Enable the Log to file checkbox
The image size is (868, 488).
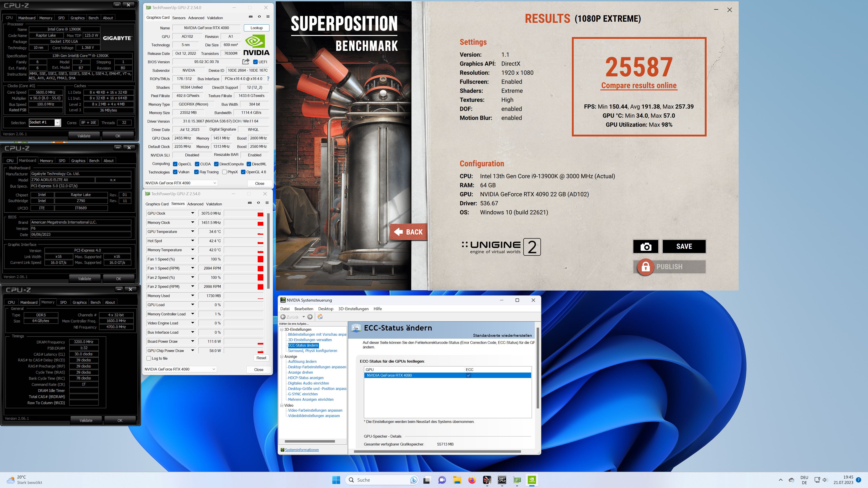tap(149, 358)
